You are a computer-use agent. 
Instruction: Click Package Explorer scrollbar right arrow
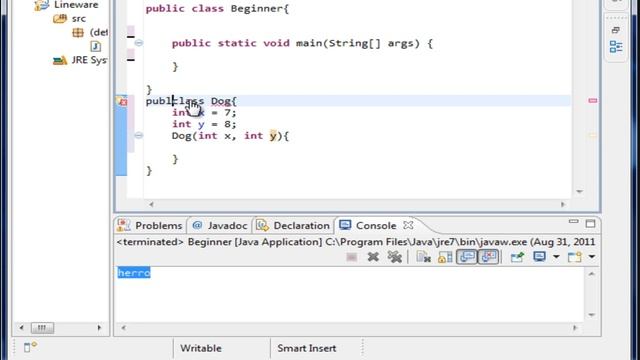[x=99, y=327]
